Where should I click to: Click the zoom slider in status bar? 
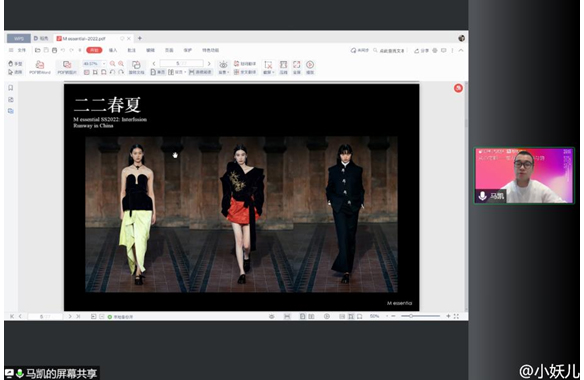(420, 316)
